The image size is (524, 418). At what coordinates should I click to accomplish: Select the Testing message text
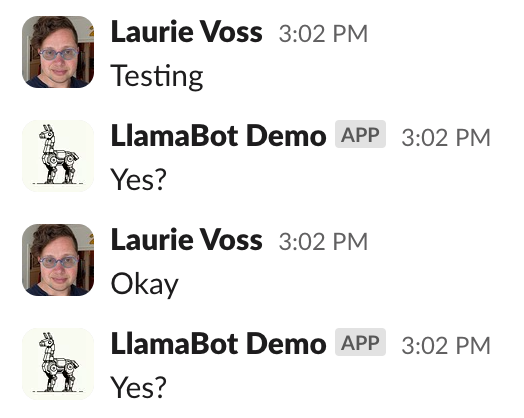point(157,77)
